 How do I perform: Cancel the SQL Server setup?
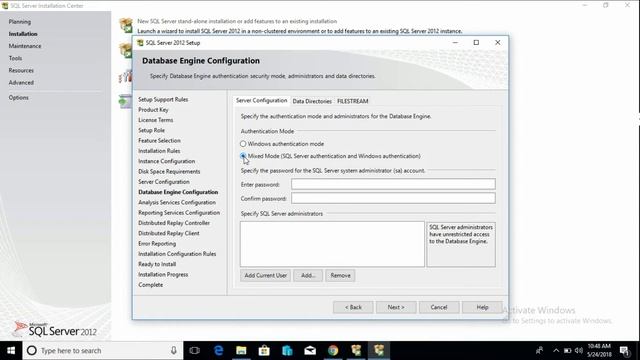tap(439, 307)
